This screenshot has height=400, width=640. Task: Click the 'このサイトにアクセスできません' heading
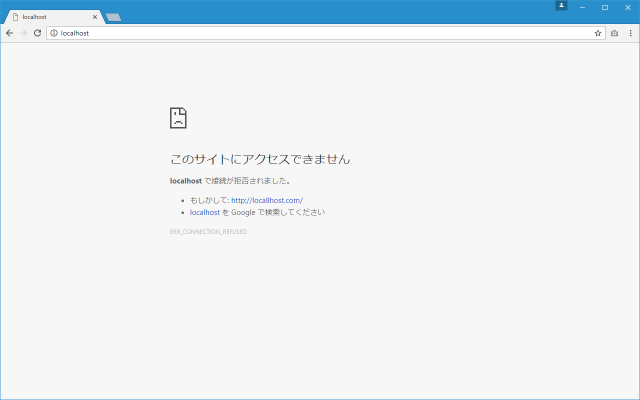[260, 159]
